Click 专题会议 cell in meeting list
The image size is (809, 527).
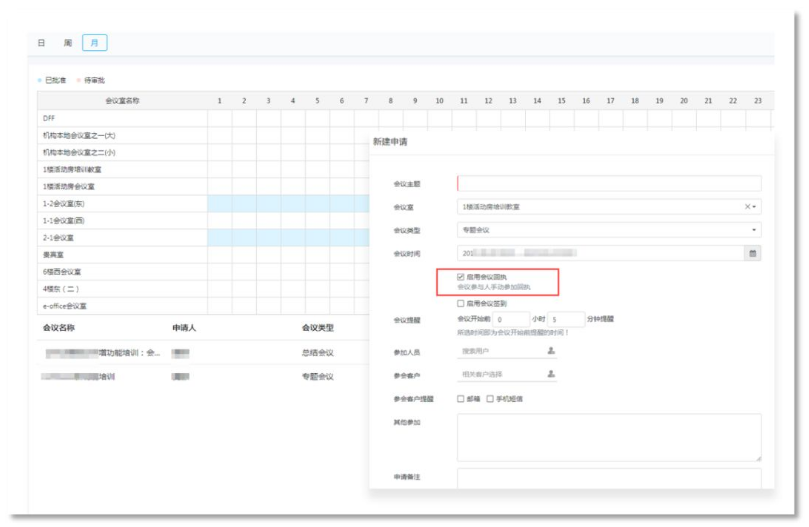pyautogui.click(x=318, y=377)
